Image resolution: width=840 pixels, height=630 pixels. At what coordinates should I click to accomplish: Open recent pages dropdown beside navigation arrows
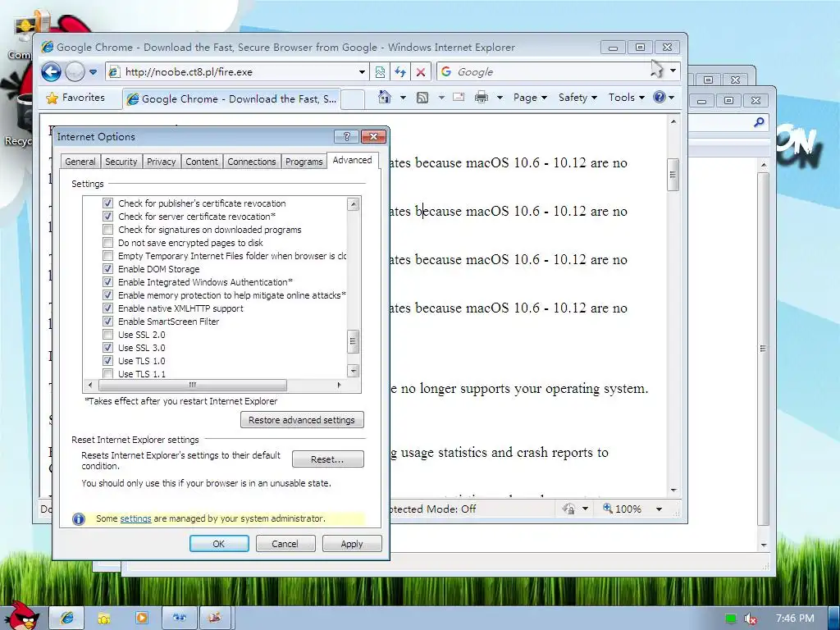pyautogui.click(x=94, y=72)
